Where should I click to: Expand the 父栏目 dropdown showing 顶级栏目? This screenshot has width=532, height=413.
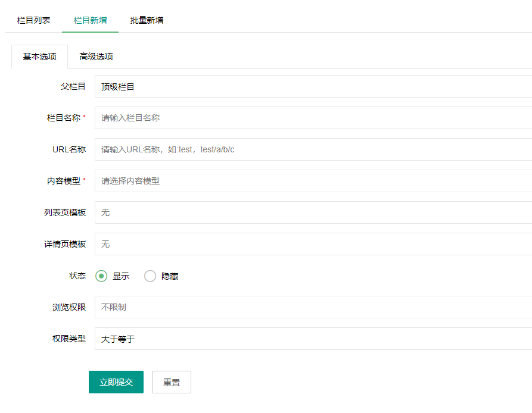313,86
